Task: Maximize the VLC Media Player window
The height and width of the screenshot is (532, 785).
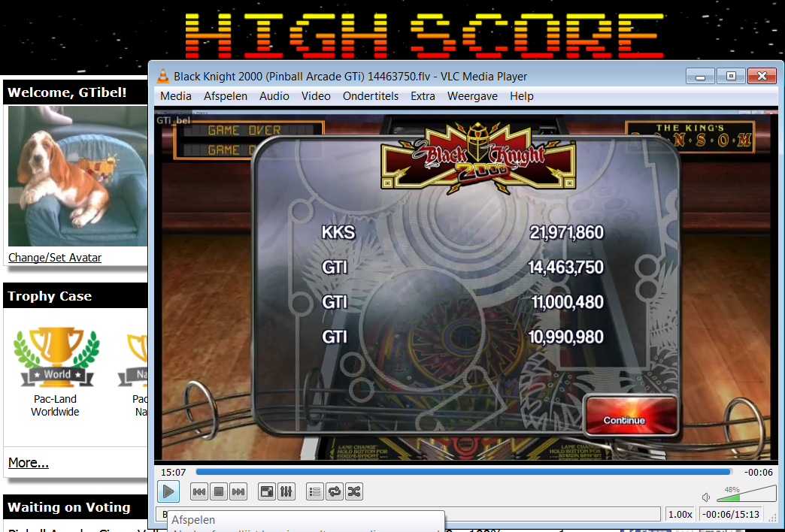Action: point(731,76)
